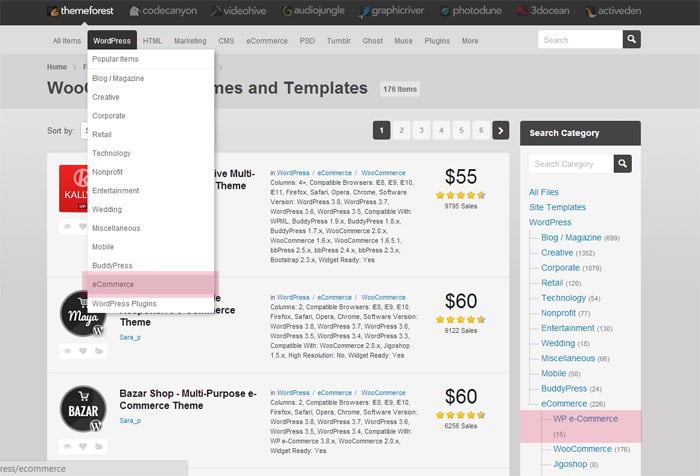700x476 pixels.
Task: Click the Search Category magnifier icon
Action: click(623, 164)
